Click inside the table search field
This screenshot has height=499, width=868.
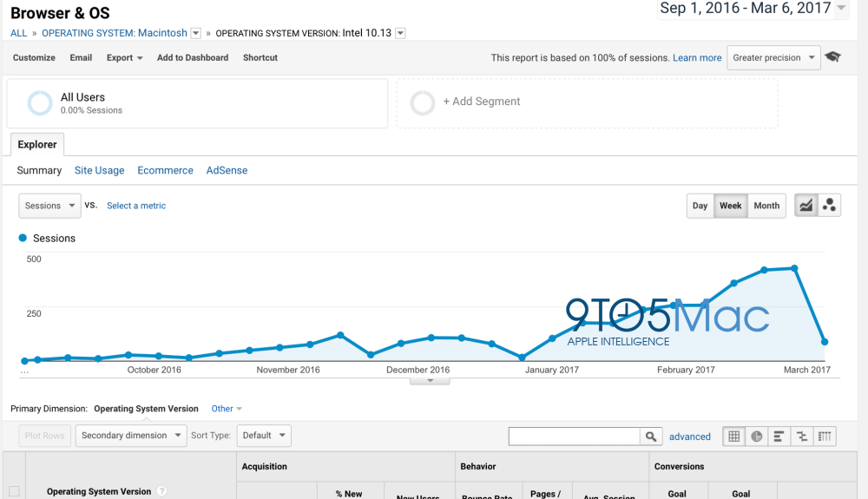coord(574,437)
